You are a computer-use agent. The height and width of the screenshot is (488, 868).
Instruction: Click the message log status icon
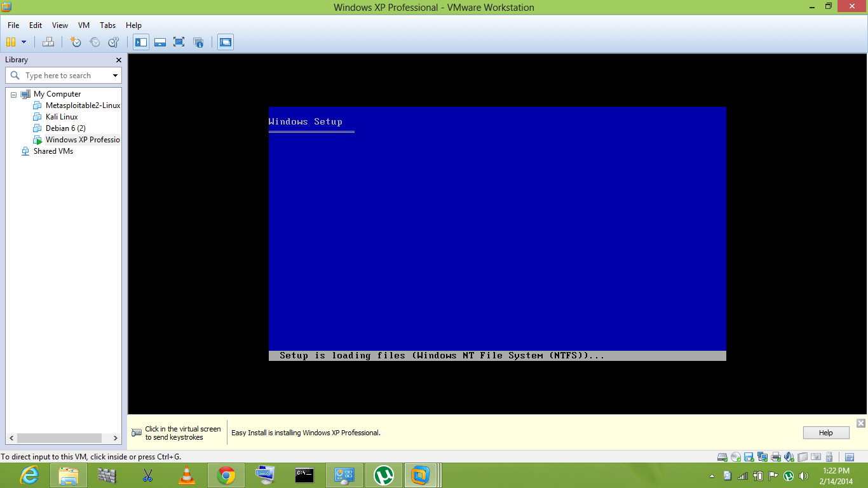pos(850,457)
